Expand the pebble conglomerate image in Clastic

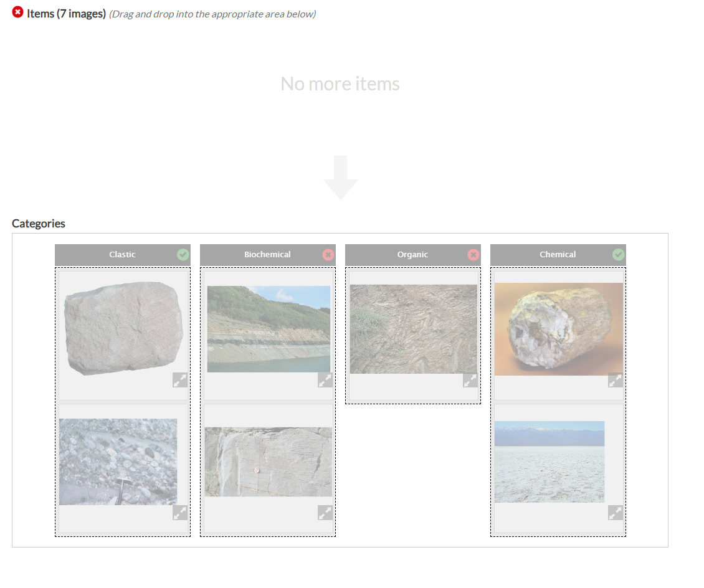tap(180, 513)
